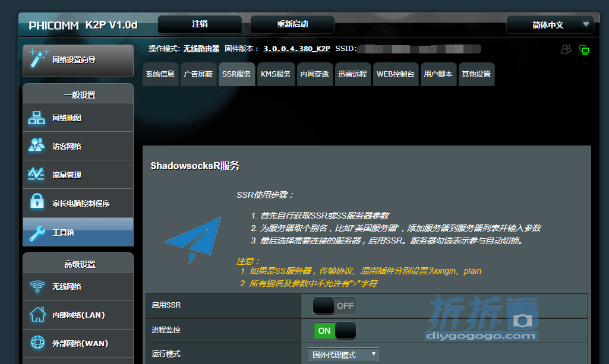Click the 重新启动 reboot button

coord(292,24)
